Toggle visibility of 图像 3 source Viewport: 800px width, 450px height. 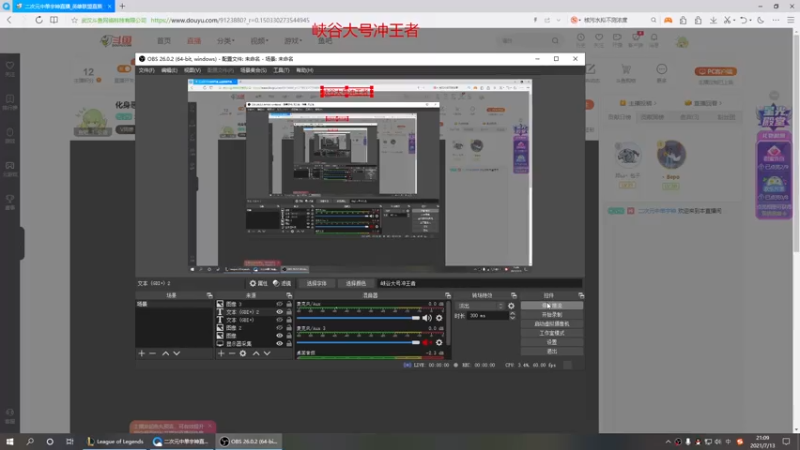[279, 304]
